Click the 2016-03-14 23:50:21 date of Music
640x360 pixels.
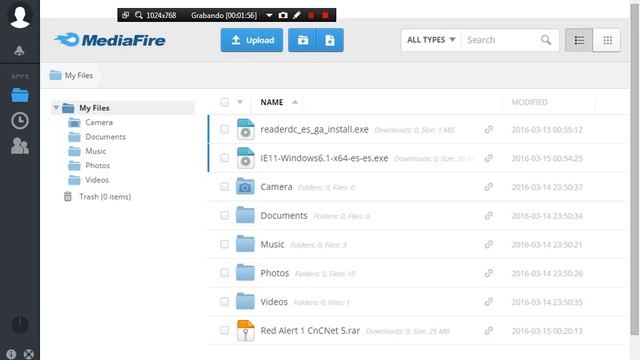tap(547, 244)
